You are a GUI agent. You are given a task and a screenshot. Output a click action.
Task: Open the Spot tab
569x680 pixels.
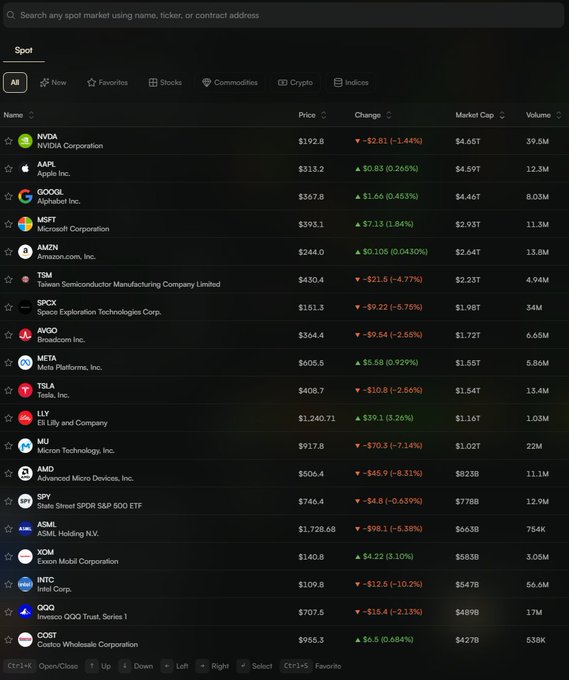point(23,50)
